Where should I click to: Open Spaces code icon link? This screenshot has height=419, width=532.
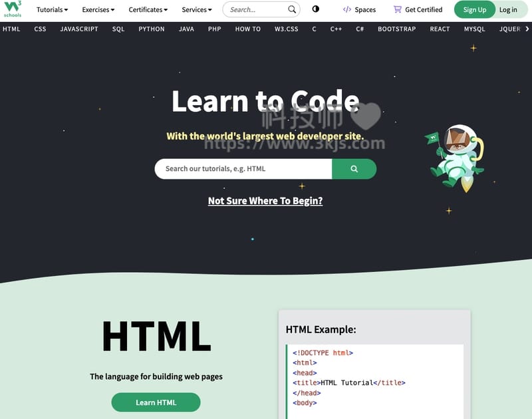tap(346, 9)
